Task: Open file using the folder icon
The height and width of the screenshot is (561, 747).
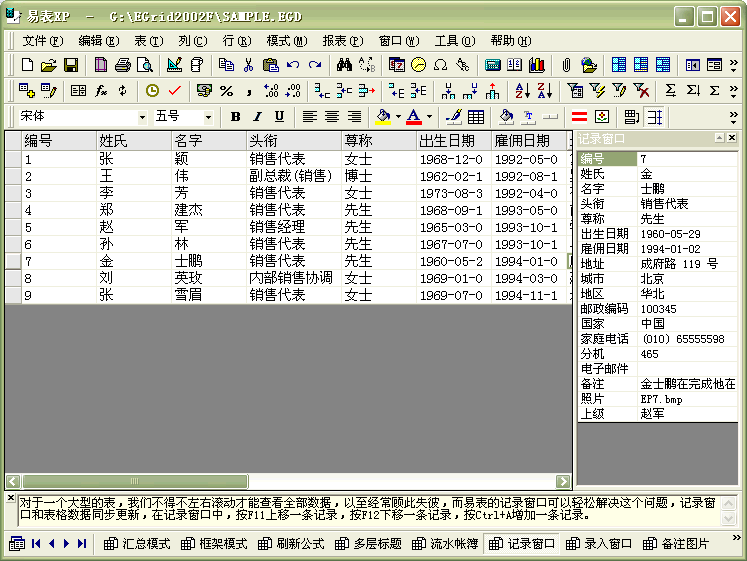Action: [49, 65]
